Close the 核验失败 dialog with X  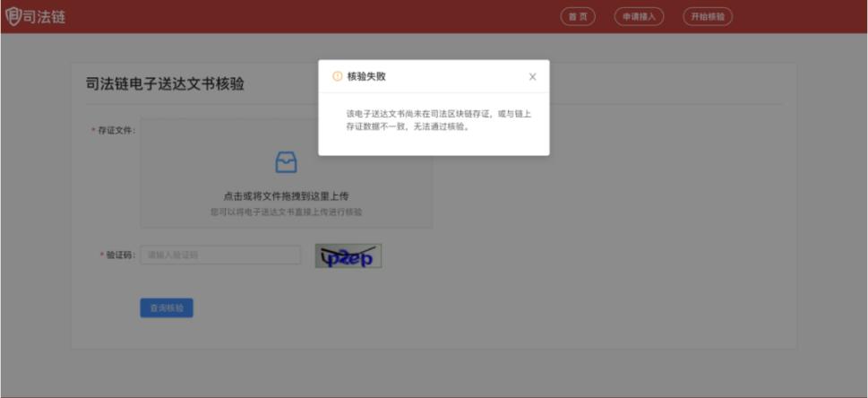532,77
